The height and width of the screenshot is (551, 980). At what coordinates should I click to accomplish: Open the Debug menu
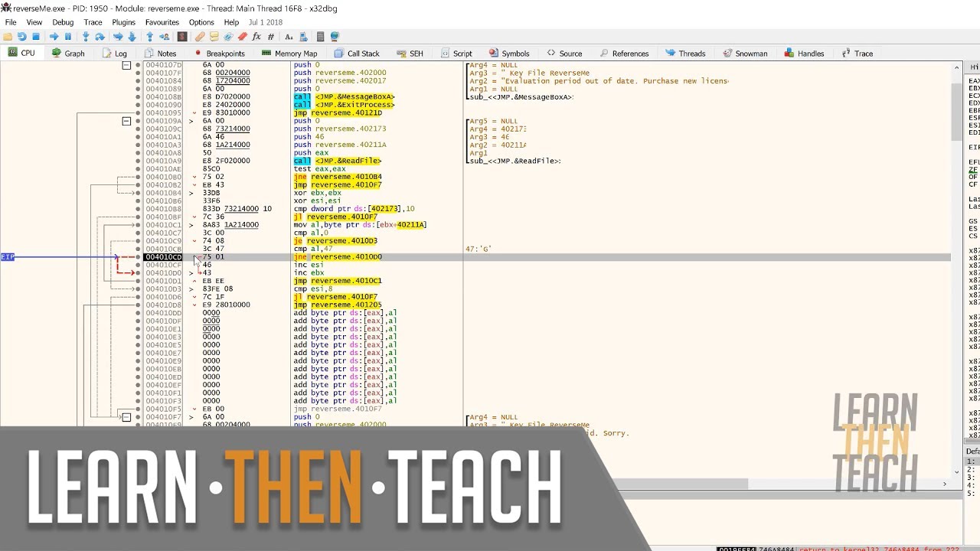pyautogui.click(x=63, y=22)
